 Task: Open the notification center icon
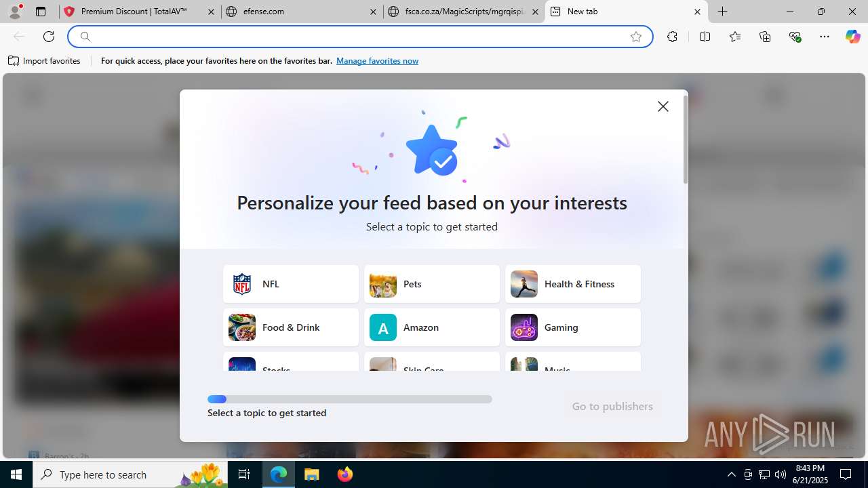[x=846, y=474]
